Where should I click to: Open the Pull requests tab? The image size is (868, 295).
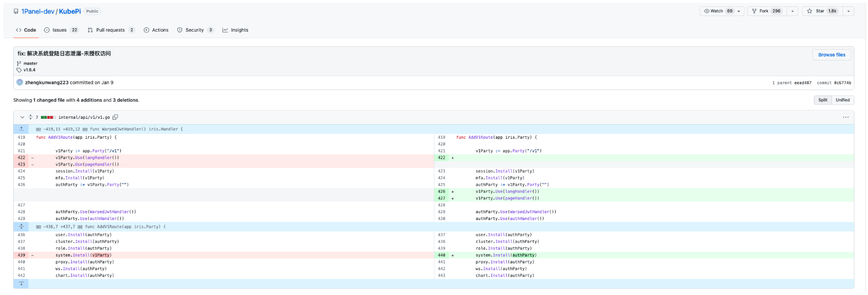(x=111, y=30)
